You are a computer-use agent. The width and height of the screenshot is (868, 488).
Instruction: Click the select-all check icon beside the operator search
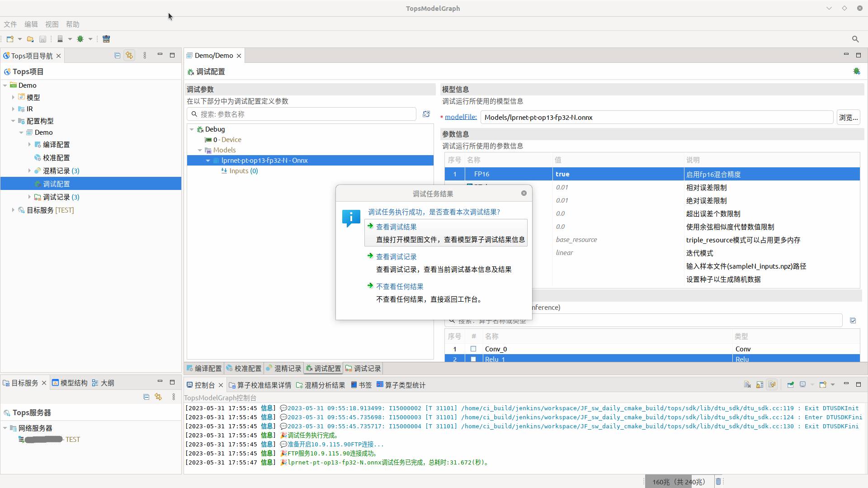pos(853,321)
